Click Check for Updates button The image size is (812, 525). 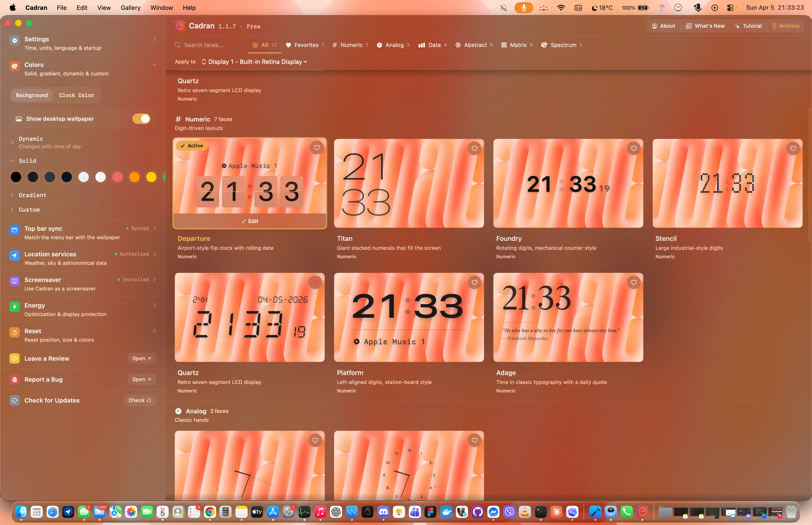point(140,400)
